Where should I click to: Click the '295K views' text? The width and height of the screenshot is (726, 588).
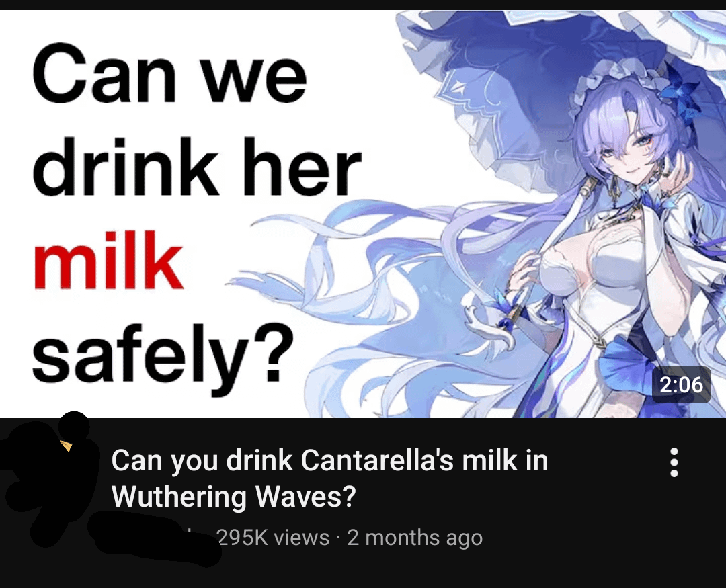click(x=273, y=538)
